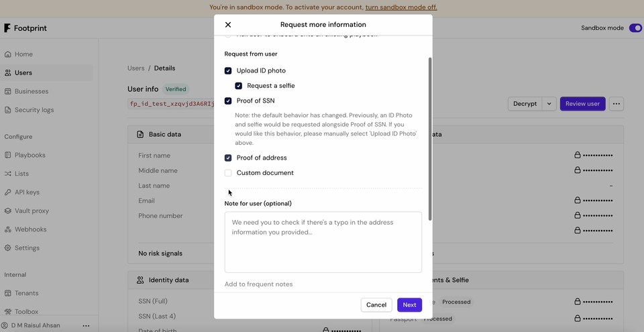Screen dimensions: 644x332
Task: Click the API keys icon
Action: pyautogui.click(x=8, y=192)
